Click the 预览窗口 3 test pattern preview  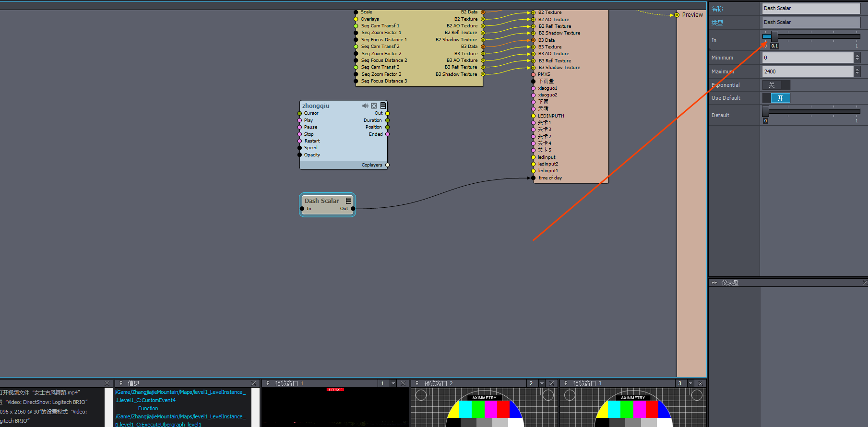pos(633,407)
